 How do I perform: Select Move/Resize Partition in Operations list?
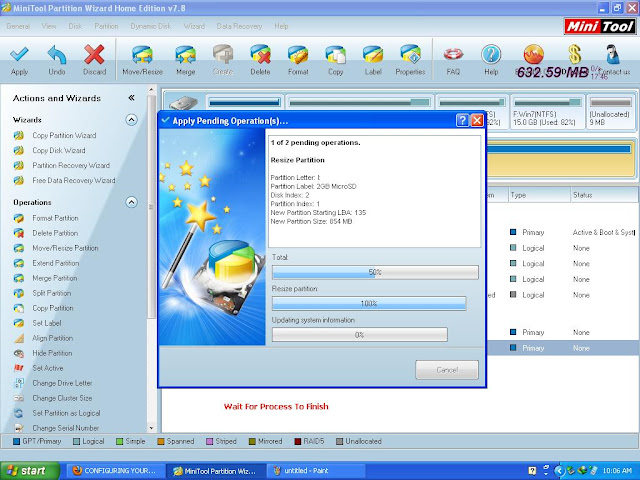(x=65, y=248)
